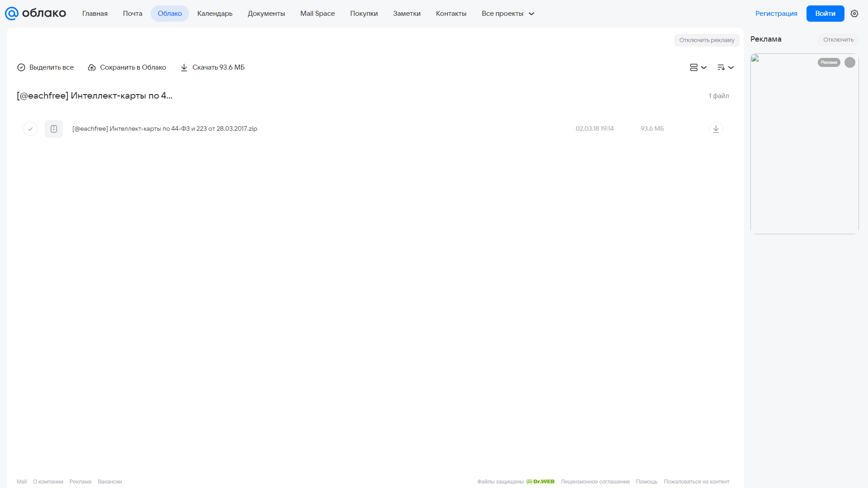Click the round gray icon in the ad banner
Viewport: 868px width, 488px height.
pyautogui.click(x=850, y=62)
